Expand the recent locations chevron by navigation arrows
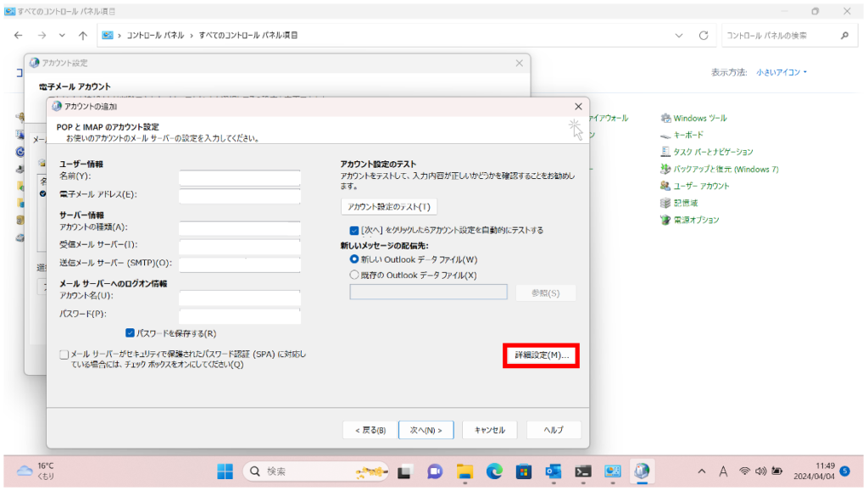The height and width of the screenshot is (491, 868). point(62,36)
